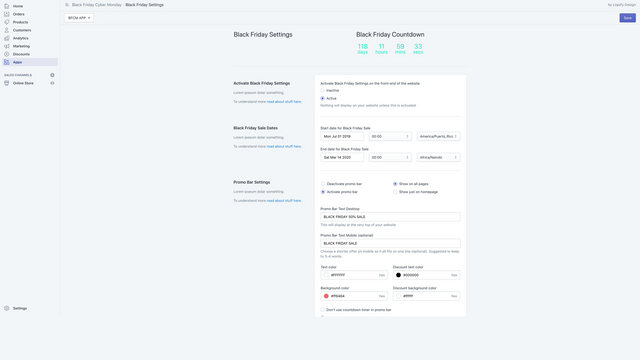This screenshot has height=360, width=640.
Task: Open the Analytics chart icon
Action: [x=7, y=38]
